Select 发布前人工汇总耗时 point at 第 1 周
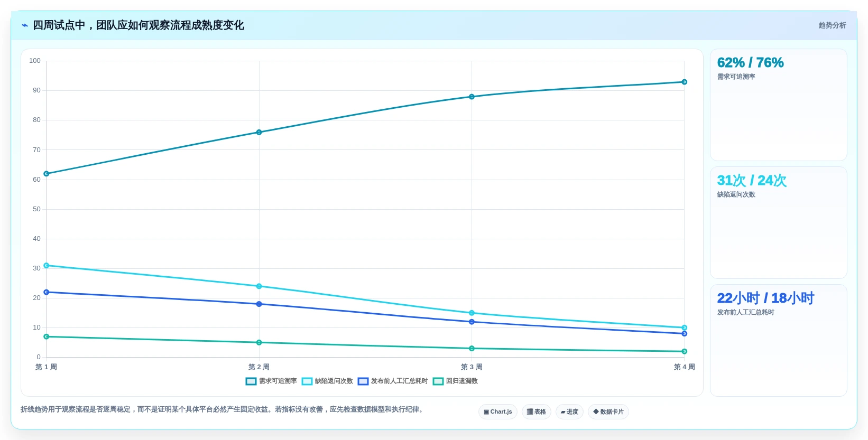 click(x=47, y=292)
